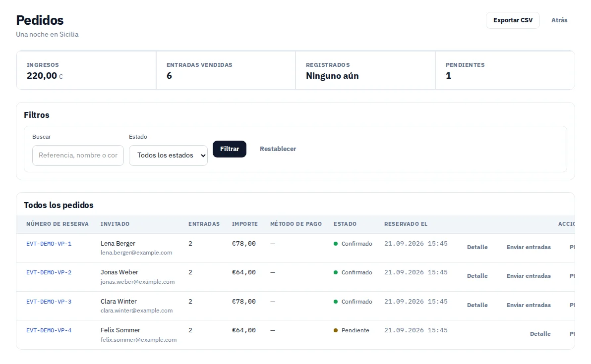Viewport: 591px width, 364px height.
Task: Send tickets to Lena Berger via Enviar entradas
Action: click(x=529, y=247)
